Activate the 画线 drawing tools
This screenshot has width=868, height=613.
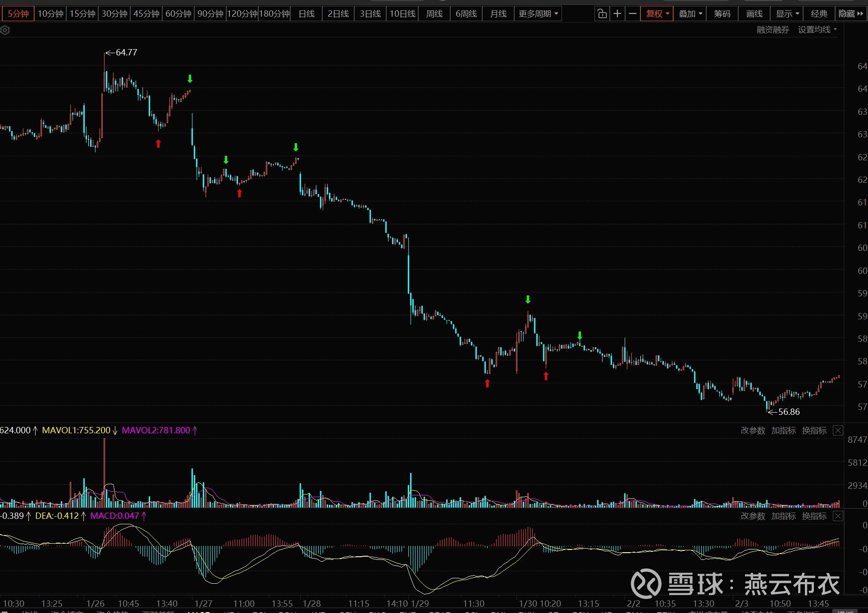click(x=754, y=14)
